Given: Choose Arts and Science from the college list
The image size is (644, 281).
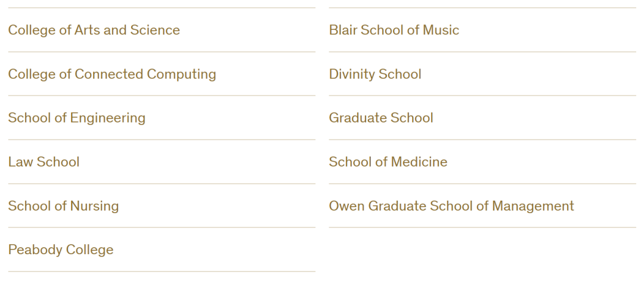Looking at the screenshot, I should (x=94, y=30).
